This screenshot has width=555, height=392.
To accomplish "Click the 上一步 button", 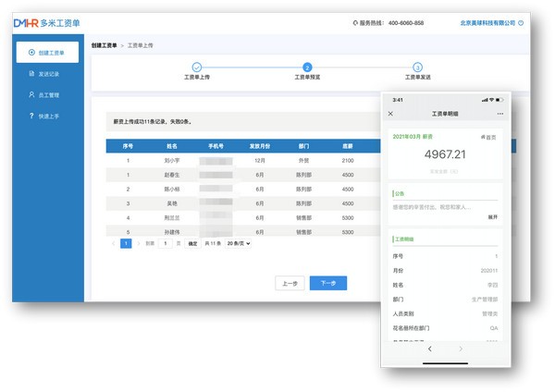I will click(x=290, y=283).
